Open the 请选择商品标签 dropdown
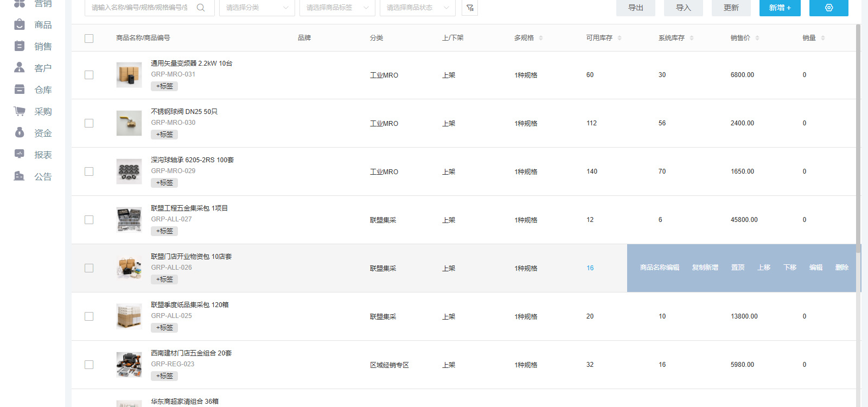The width and height of the screenshot is (868, 407). [x=337, y=8]
